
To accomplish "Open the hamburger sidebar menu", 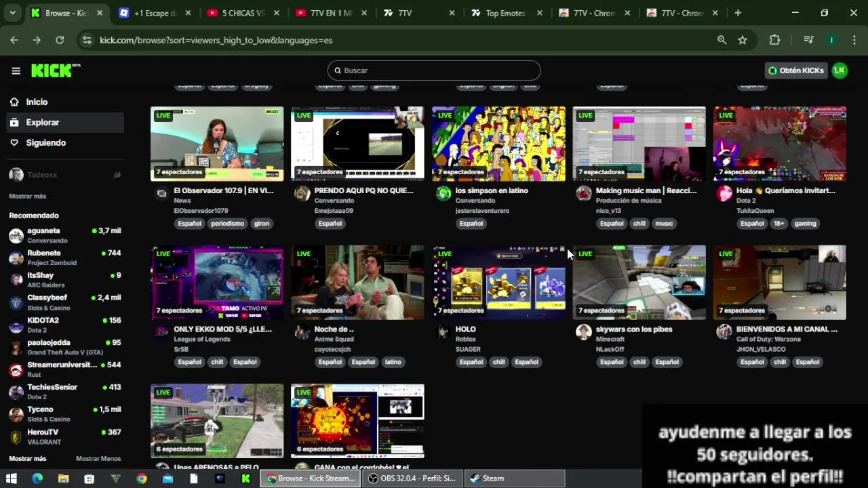I will (x=16, y=70).
